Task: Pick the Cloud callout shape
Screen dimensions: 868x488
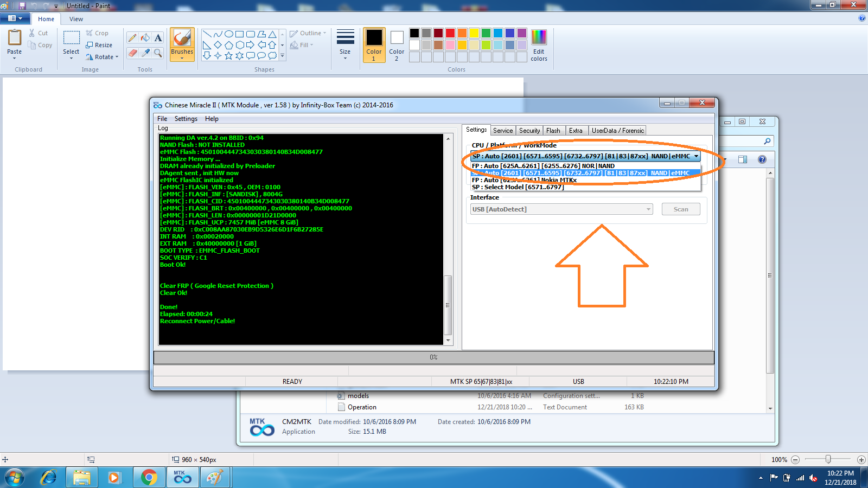Action: click(272, 55)
